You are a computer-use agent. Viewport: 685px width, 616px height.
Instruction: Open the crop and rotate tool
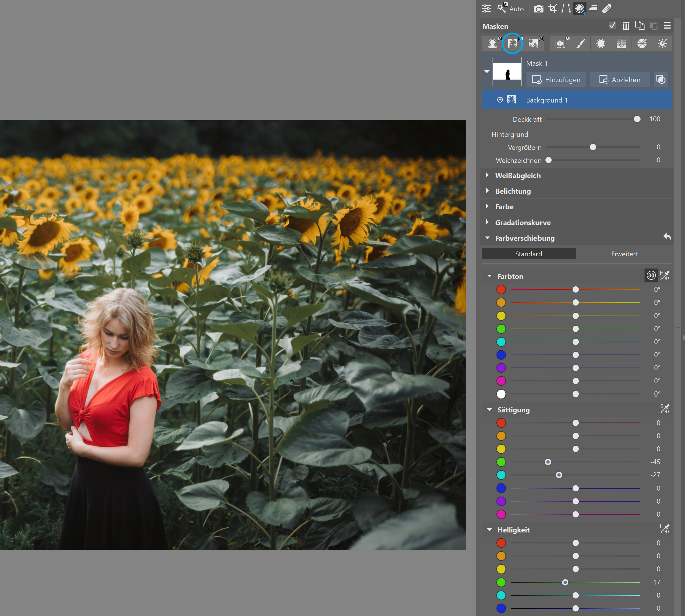click(553, 8)
